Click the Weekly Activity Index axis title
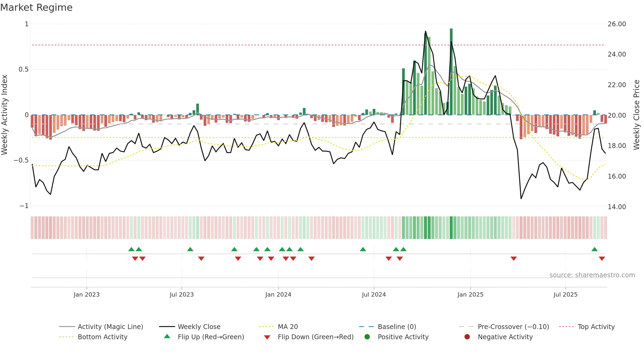This screenshot has height=362, width=644. coord(5,115)
